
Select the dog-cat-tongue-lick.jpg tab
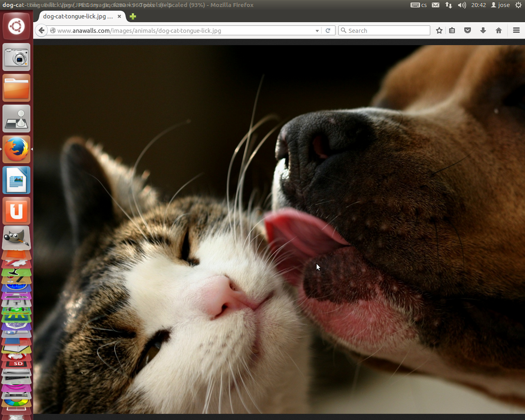78,16
